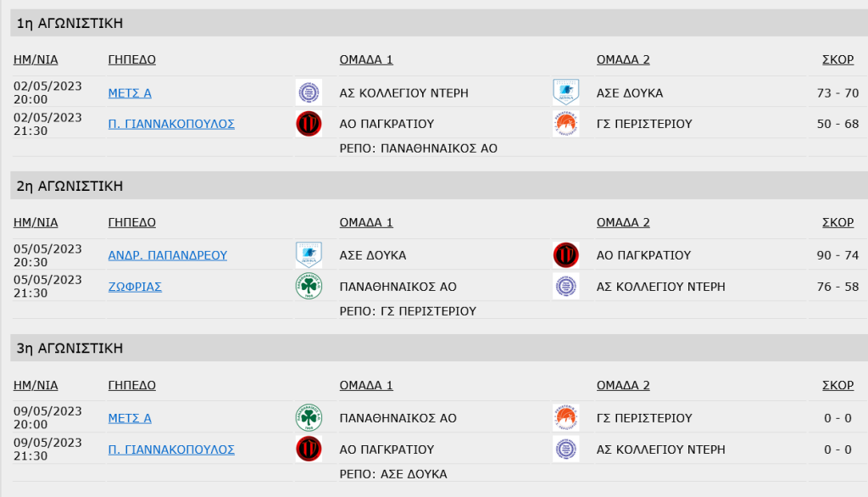Click ΑΣΕ Δούκα logo in 05/05 20:30 match
Image resolution: width=868 pixels, height=497 pixels.
(309, 255)
